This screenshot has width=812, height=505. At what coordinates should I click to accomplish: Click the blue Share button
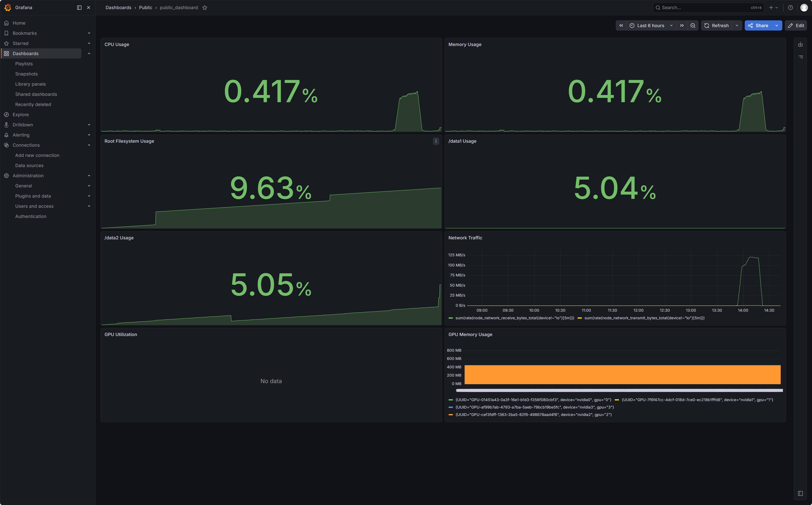click(x=758, y=26)
